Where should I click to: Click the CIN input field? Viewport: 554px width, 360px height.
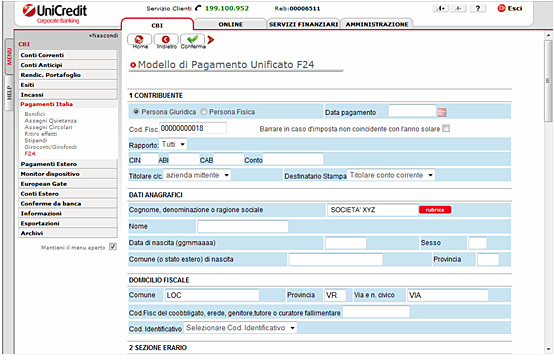149,159
